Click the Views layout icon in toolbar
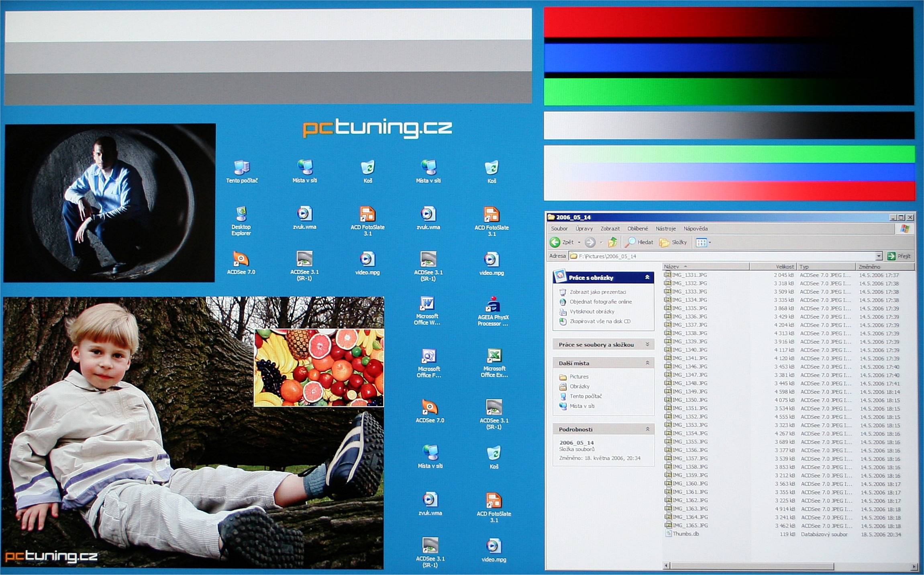924x575 pixels. point(701,242)
